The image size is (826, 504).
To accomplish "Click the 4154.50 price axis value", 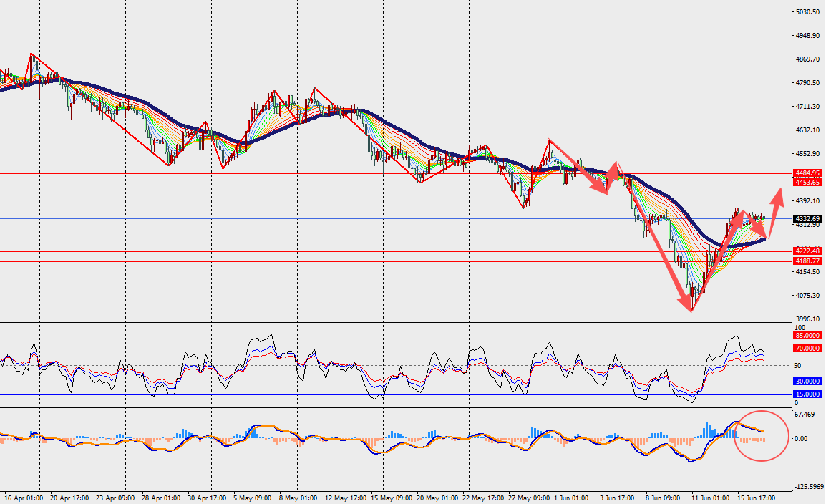I will [x=808, y=272].
